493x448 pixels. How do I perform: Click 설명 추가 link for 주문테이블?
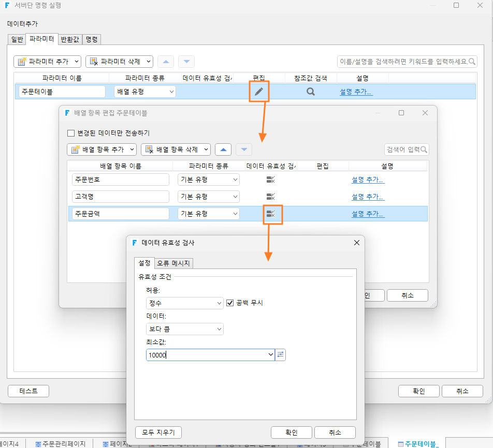(356, 92)
